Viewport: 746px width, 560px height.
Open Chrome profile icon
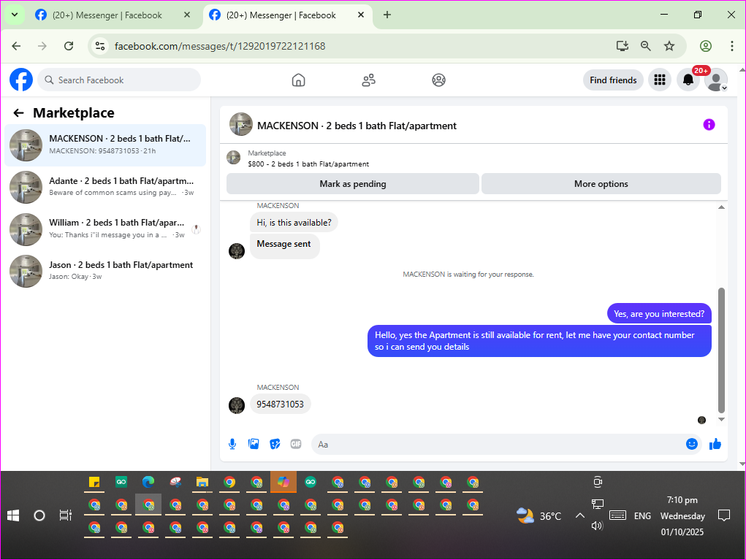(706, 46)
